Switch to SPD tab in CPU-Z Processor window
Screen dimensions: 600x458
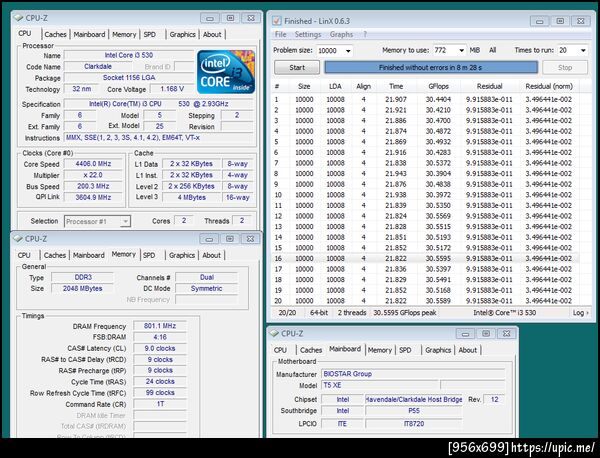pos(150,34)
